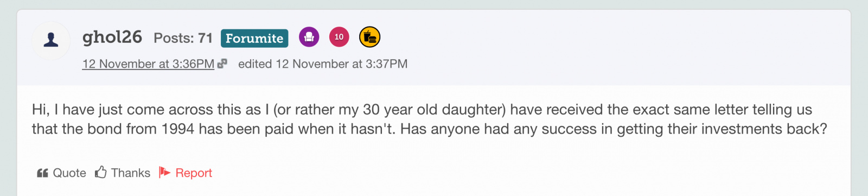Click the word Hi starting the post
The height and width of the screenshot is (196, 868).
pyautogui.click(x=41, y=110)
